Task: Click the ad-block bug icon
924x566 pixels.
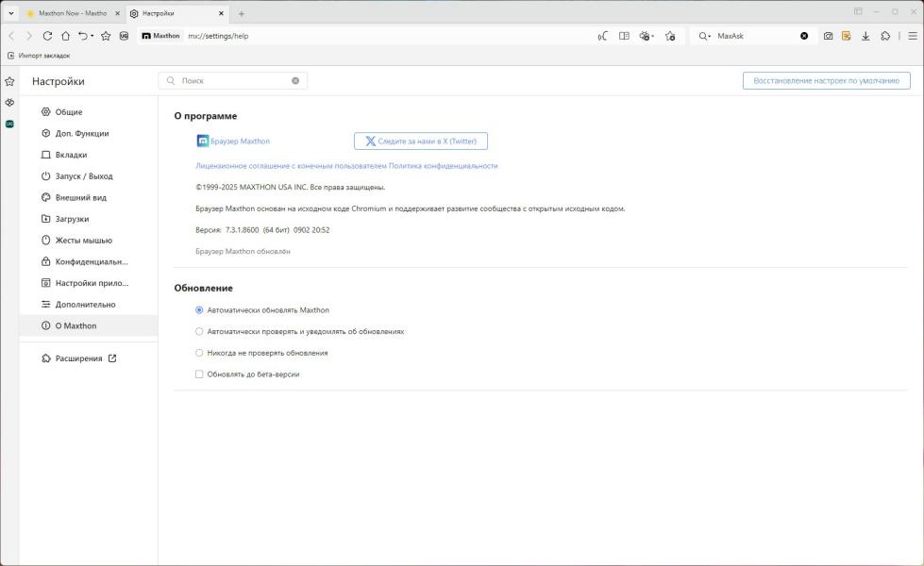Action: (645, 36)
